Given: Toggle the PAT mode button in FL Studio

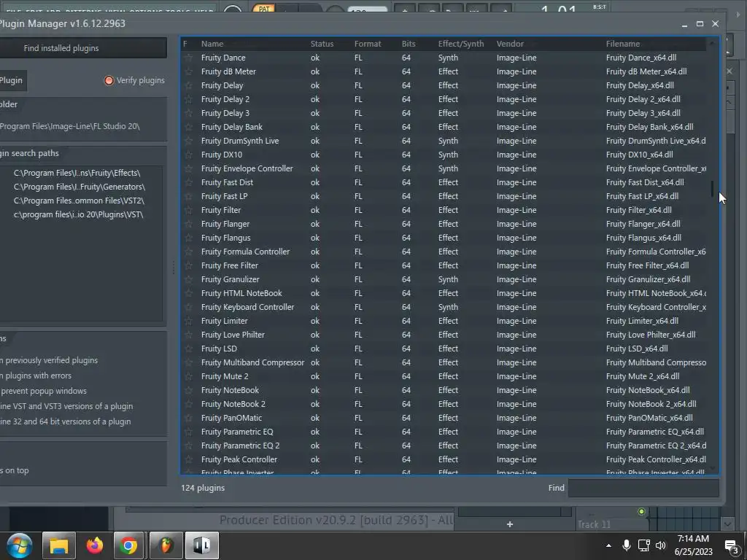Looking at the screenshot, I should pos(264,9).
